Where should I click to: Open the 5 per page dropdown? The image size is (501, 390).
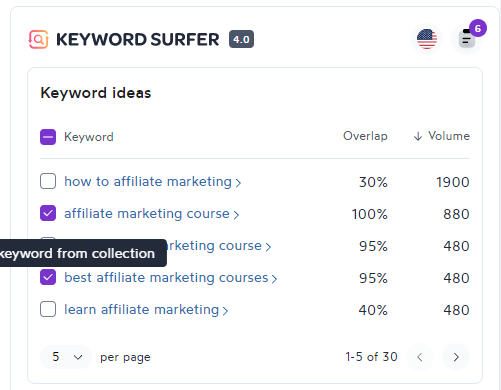click(x=66, y=357)
